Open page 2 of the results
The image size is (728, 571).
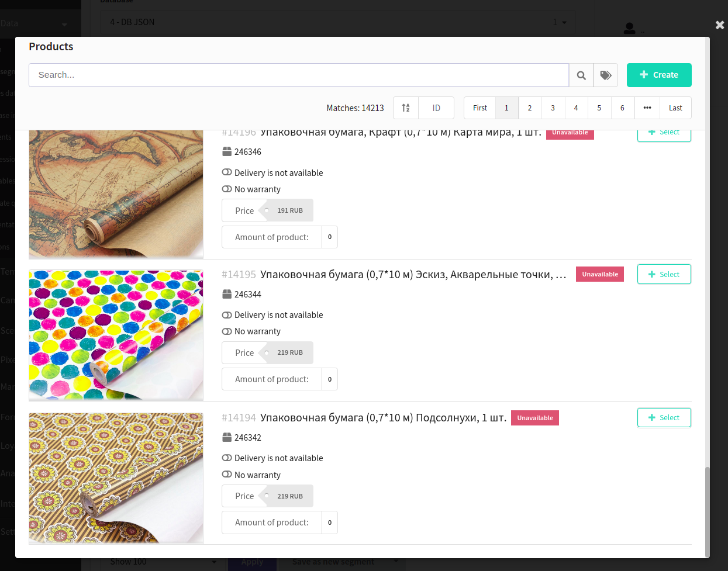(x=530, y=108)
